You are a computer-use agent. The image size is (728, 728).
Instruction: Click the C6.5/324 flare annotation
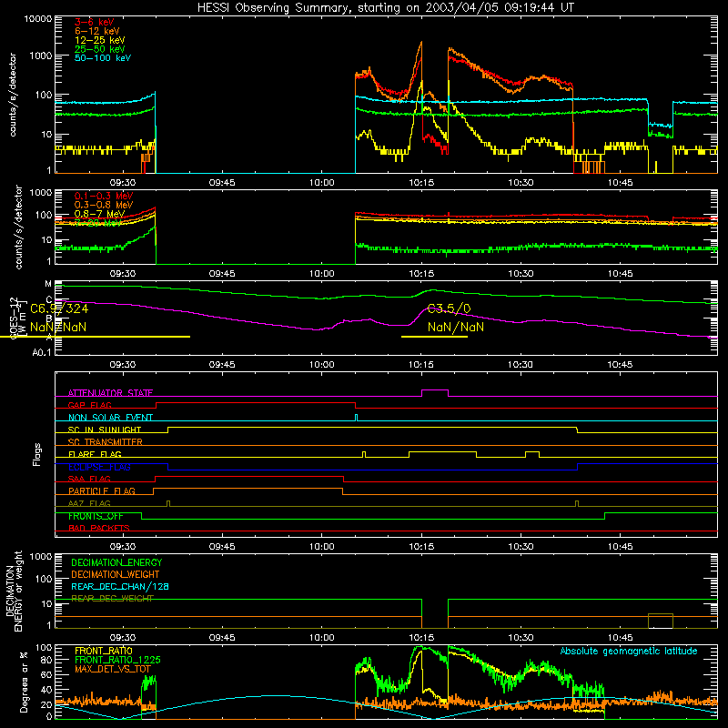pos(59,308)
